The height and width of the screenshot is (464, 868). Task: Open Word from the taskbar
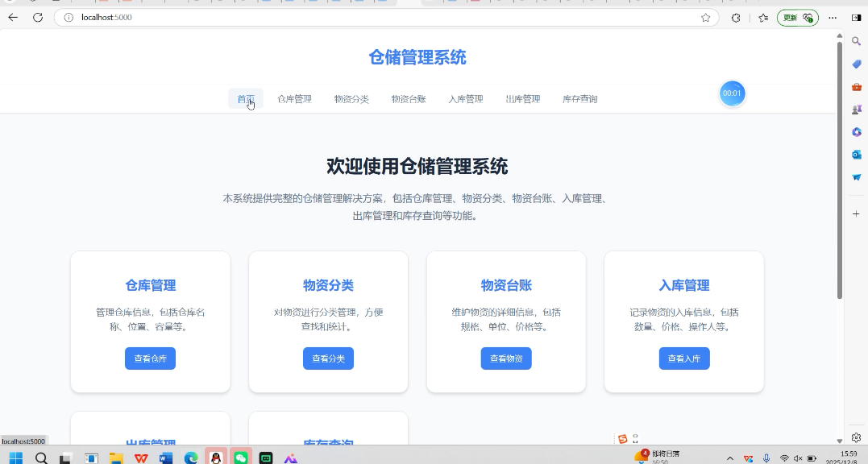165,458
